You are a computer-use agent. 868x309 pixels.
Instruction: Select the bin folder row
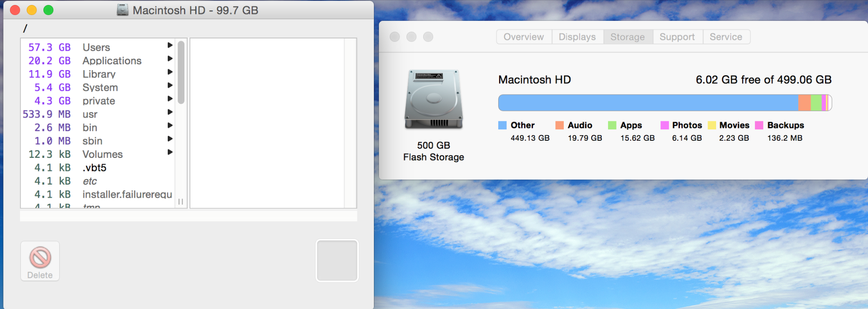point(98,128)
